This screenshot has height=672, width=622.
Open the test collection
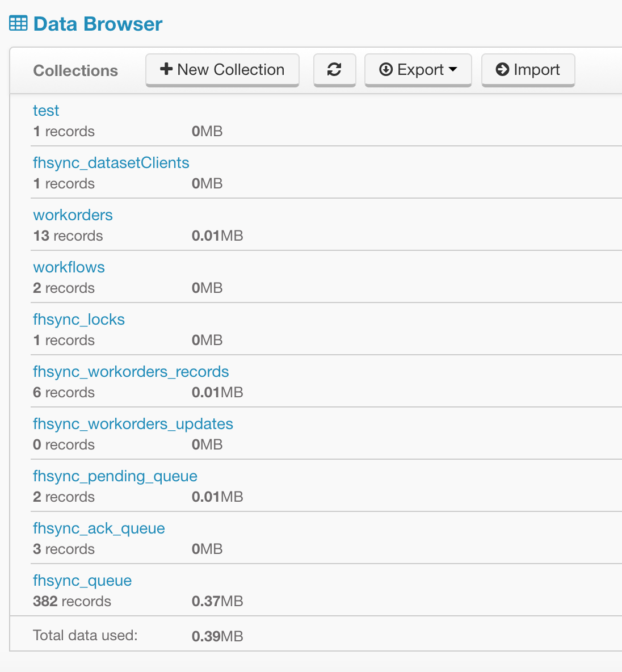click(x=46, y=111)
